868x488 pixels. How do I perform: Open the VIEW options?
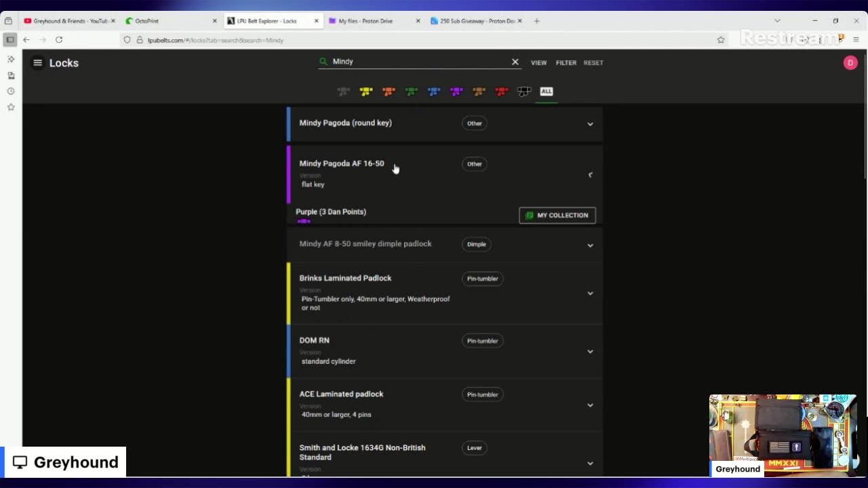click(x=538, y=62)
